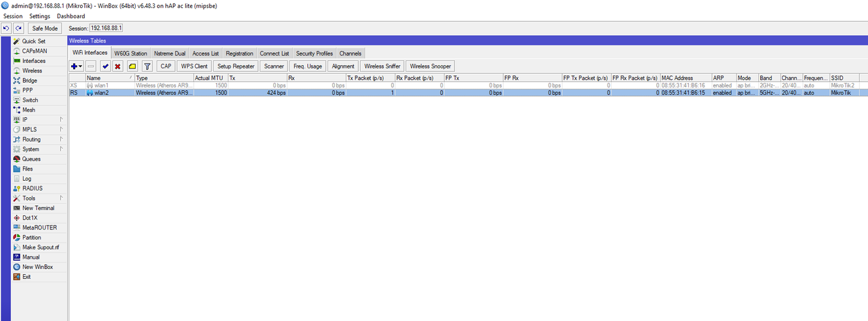The width and height of the screenshot is (868, 321).
Task: Open PPP from the sidebar
Action: click(27, 90)
